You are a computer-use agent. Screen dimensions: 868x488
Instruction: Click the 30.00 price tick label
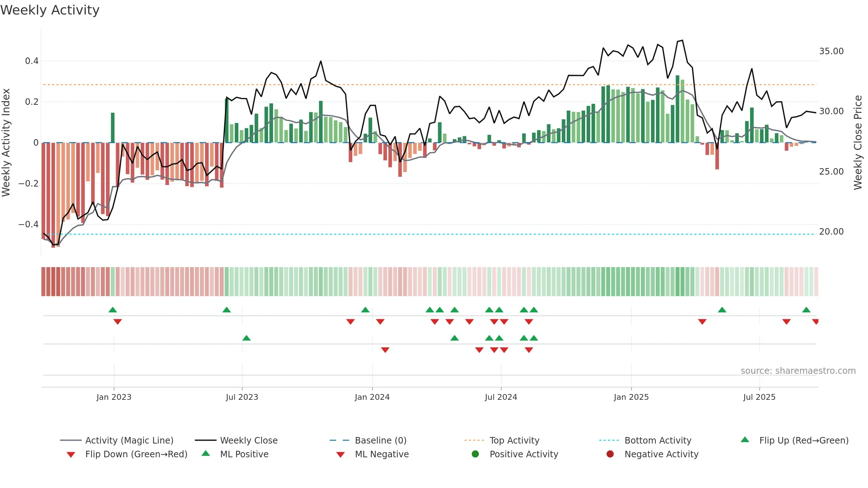[831, 111]
